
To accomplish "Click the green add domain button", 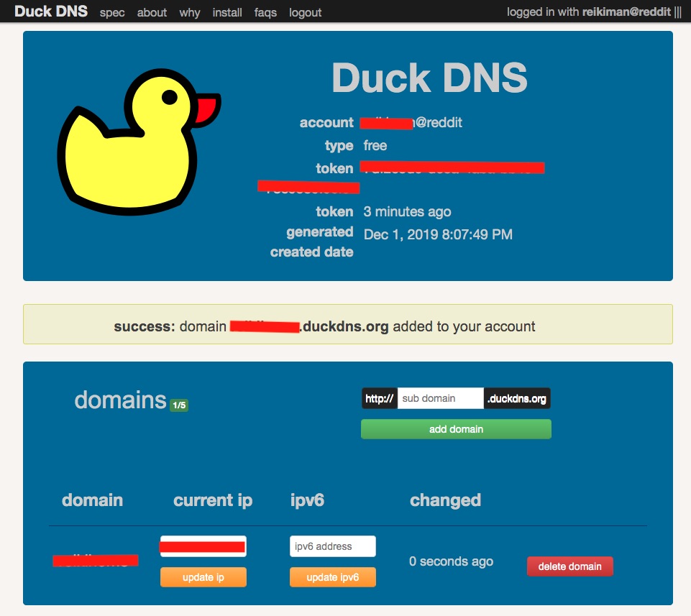I will tap(456, 429).
